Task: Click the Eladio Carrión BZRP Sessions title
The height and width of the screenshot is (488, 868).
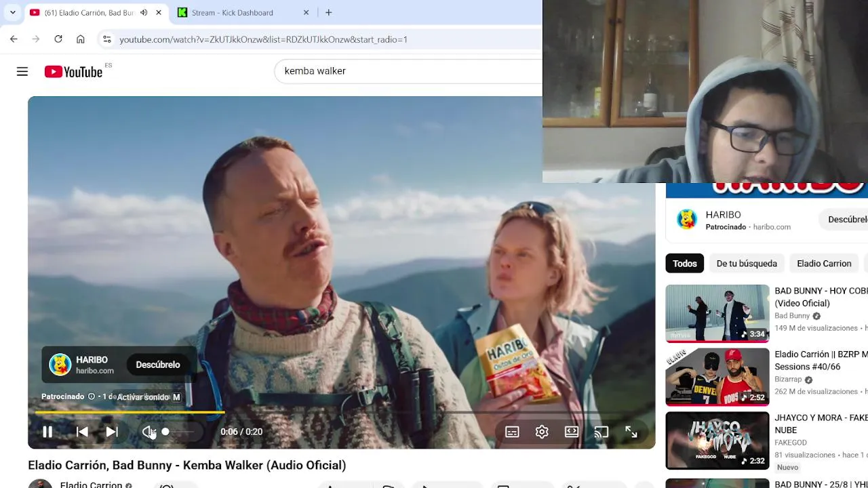Action: point(821,361)
